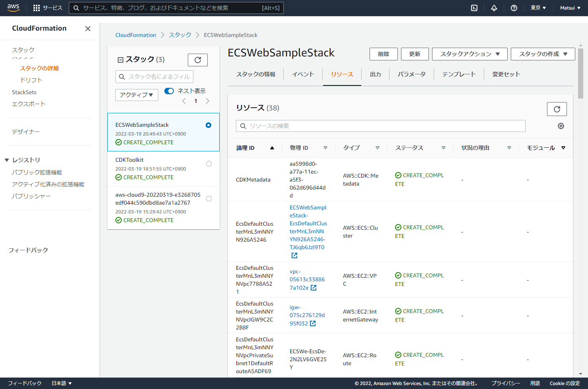
Task: Open the スタック breadcrumb link
Action: coord(180,35)
